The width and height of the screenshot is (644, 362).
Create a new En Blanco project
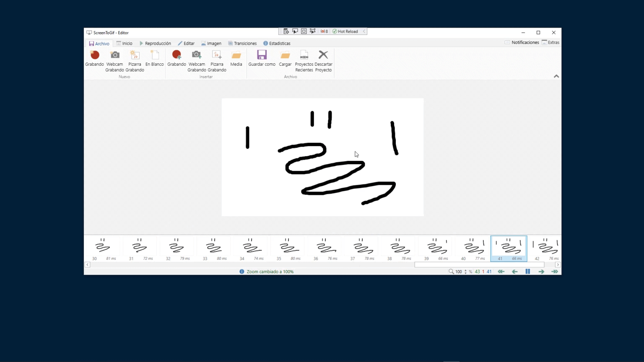[x=154, y=59]
